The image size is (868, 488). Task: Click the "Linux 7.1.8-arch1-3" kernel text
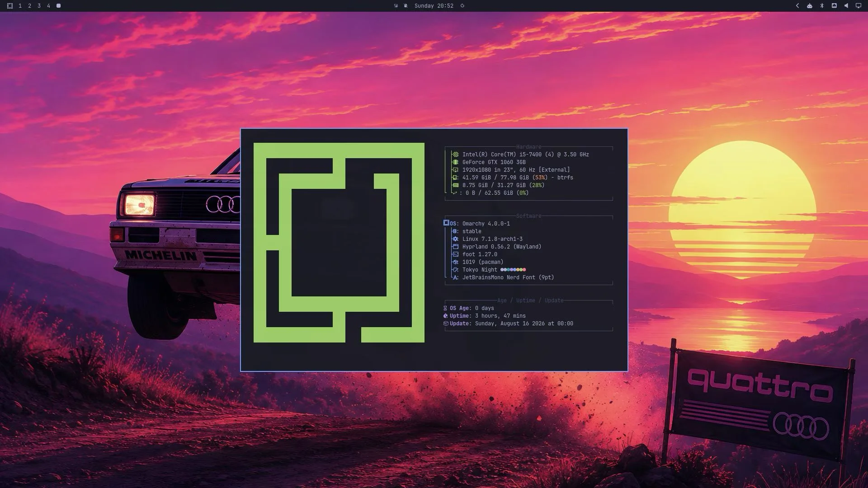(x=492, y=239)
